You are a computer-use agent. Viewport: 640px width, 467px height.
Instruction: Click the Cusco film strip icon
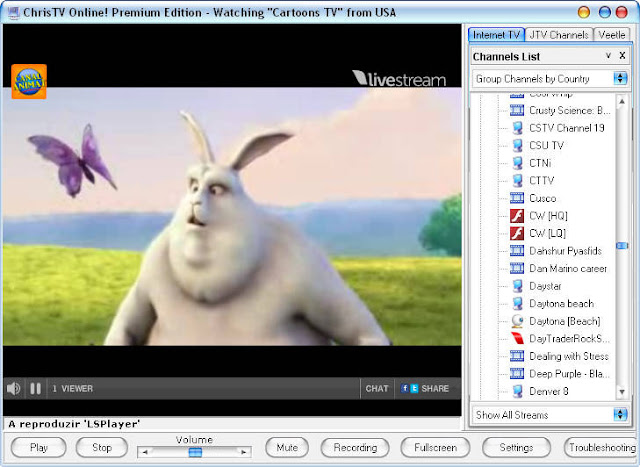tap(517, 198)
